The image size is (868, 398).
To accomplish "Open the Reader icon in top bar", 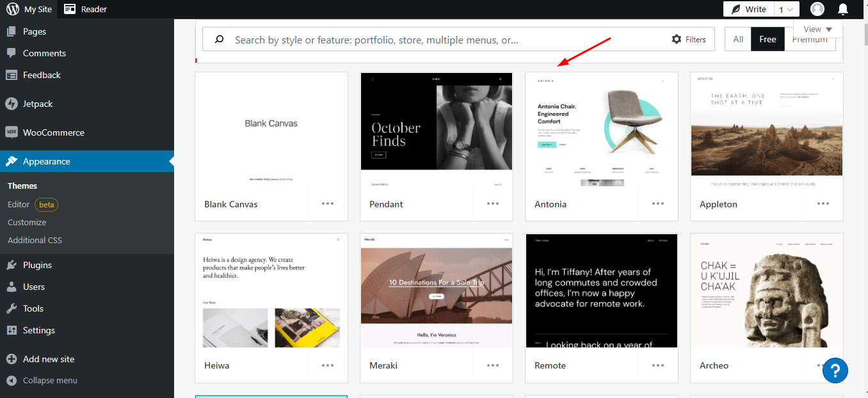I will pyautogui.click(x=70, y=9).
